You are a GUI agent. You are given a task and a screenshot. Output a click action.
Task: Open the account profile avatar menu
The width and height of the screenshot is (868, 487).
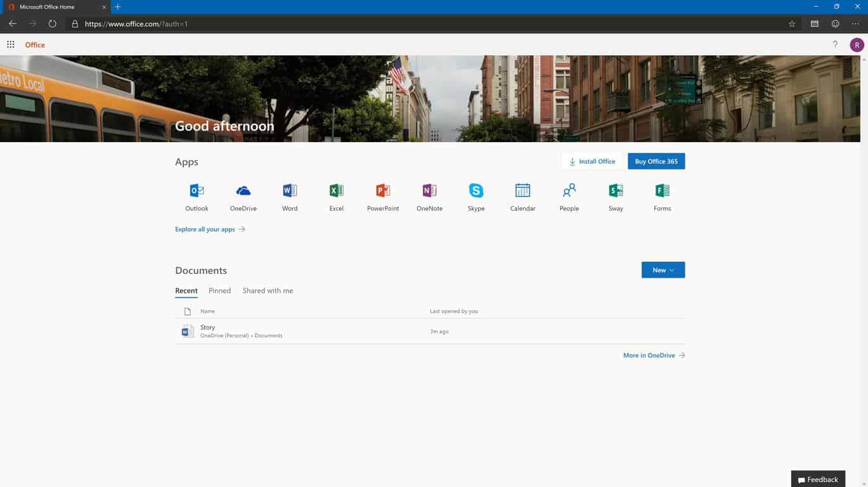click(x=857, y=45)
